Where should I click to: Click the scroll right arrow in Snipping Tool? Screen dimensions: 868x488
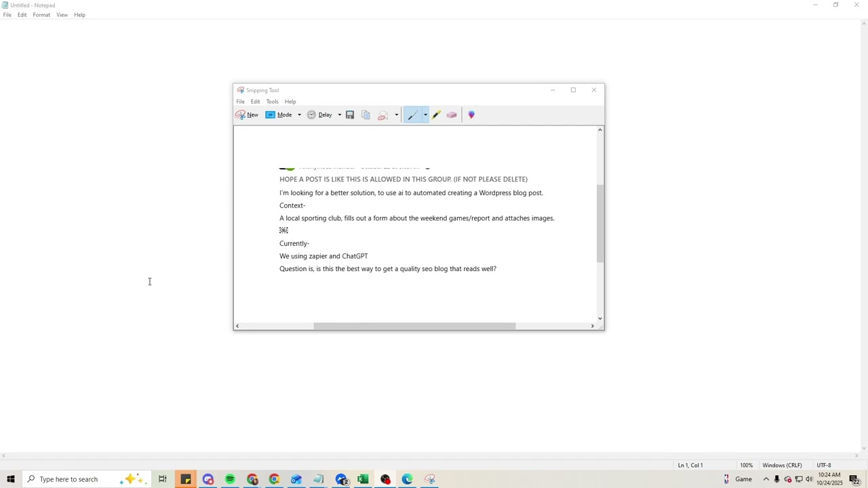(x=593, y=326)
